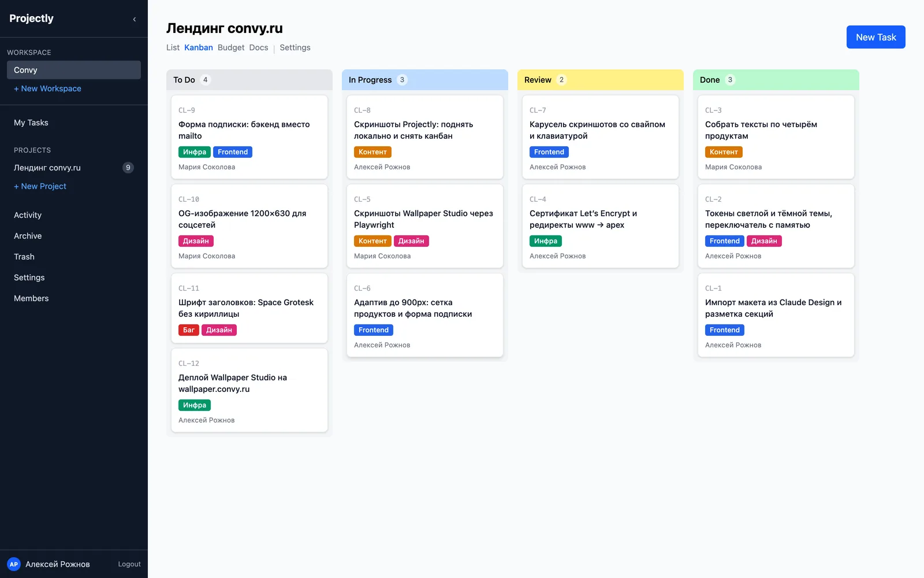Click the AP user avatar
The width and height of the screenshot is (924, 578).
[x=14, y=564]
